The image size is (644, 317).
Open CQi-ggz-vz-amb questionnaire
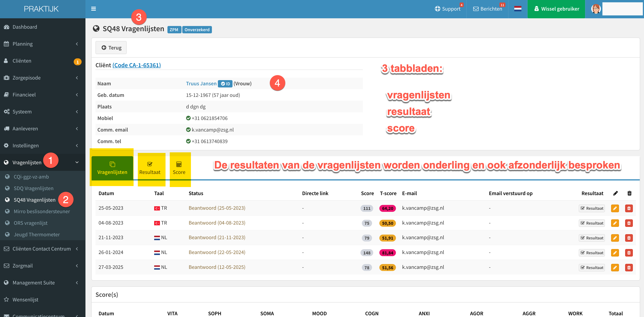coord(31,177)
